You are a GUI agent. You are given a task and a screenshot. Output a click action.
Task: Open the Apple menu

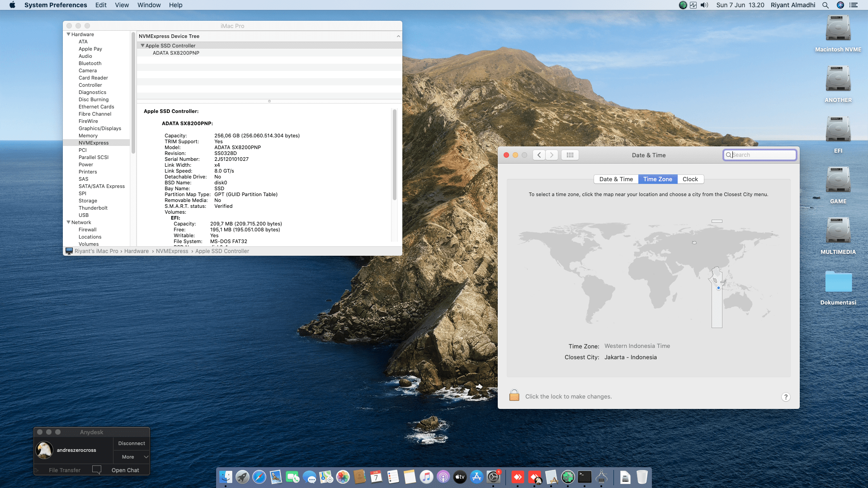pos(12,5)
